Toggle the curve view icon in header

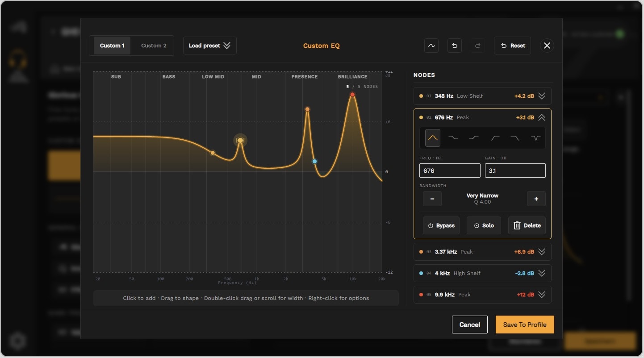[x=431, y=46]
